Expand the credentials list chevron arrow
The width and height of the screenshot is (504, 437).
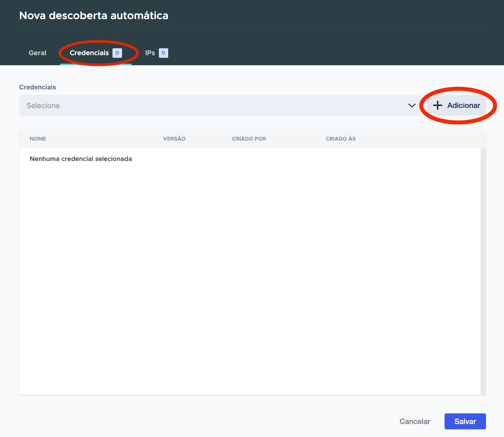click(x=412, y=106)
